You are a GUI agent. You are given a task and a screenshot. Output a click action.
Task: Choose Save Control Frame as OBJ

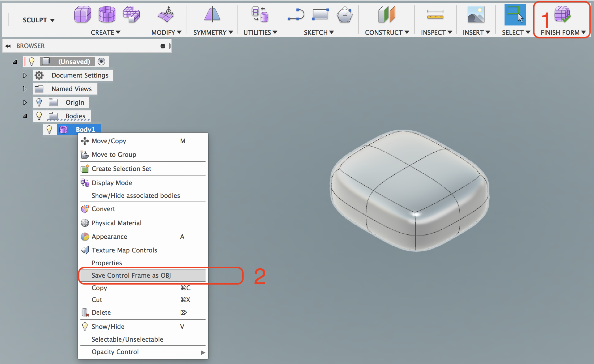tap(131, 275)
